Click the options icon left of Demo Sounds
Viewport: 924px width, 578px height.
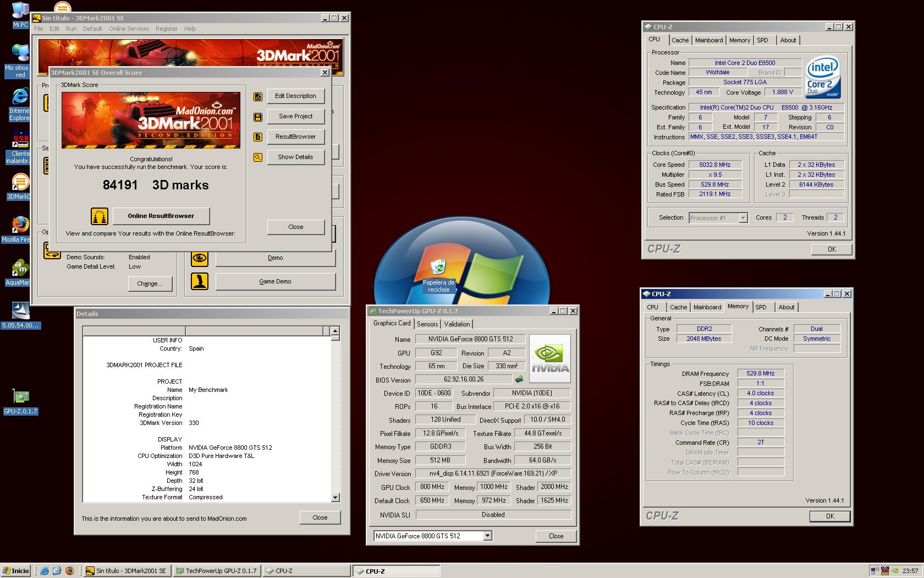point(52,252)
